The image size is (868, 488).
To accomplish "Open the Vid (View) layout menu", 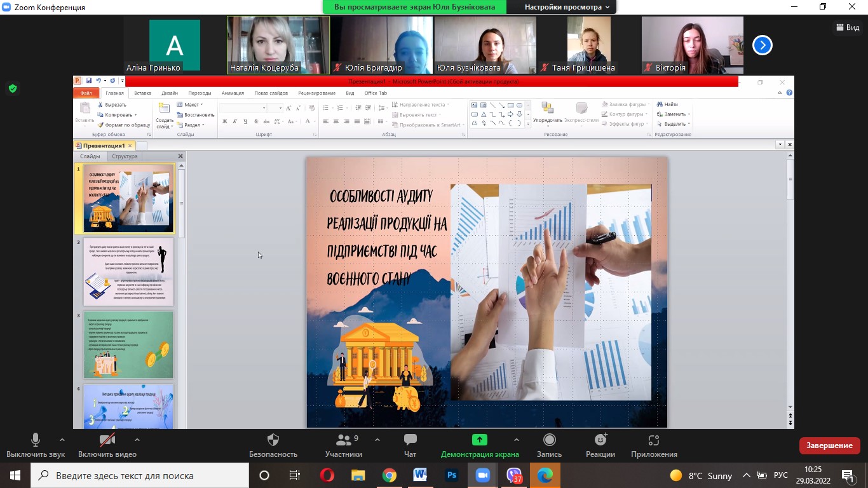I will coord(848,27).
